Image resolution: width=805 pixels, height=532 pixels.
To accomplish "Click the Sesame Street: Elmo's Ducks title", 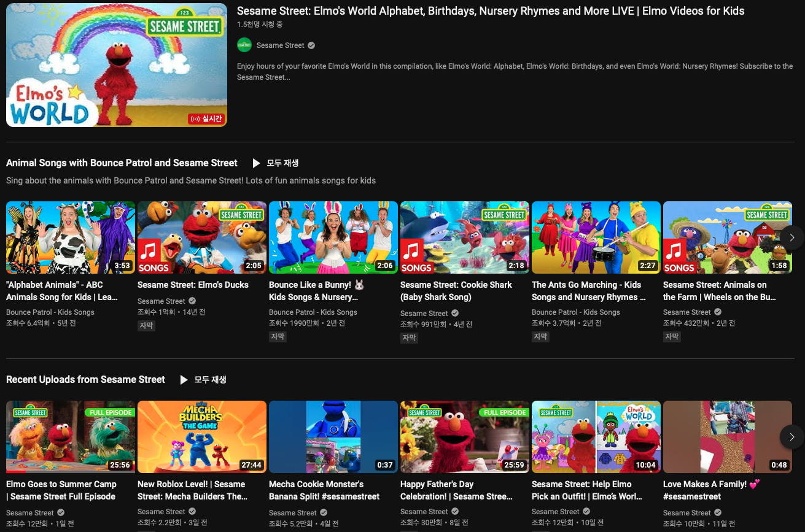I will 193,285.
